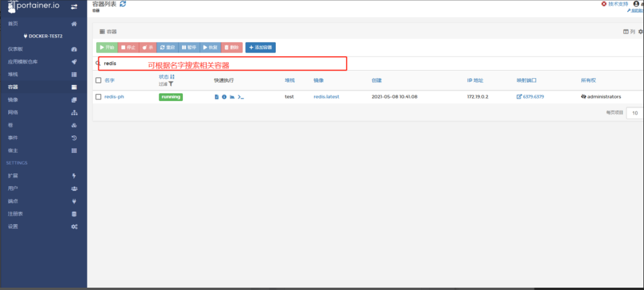Open inspect info icon for redis-ph

224,97
